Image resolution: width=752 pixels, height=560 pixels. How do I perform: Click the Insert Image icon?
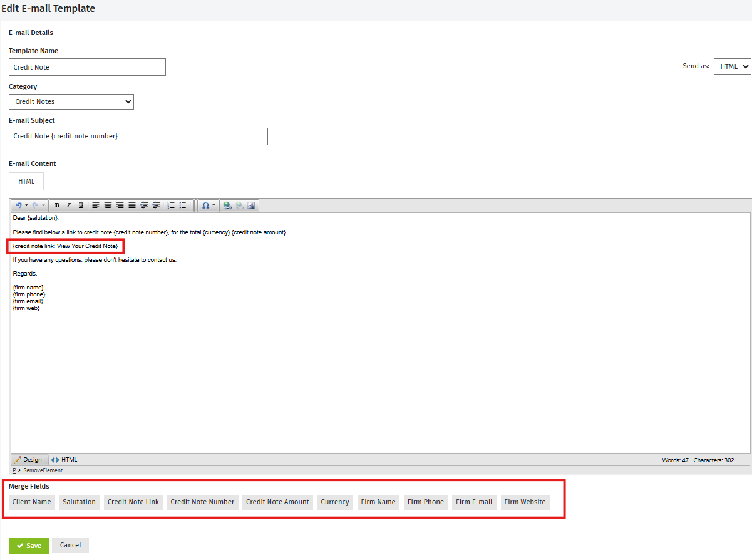tap(252, 205)
